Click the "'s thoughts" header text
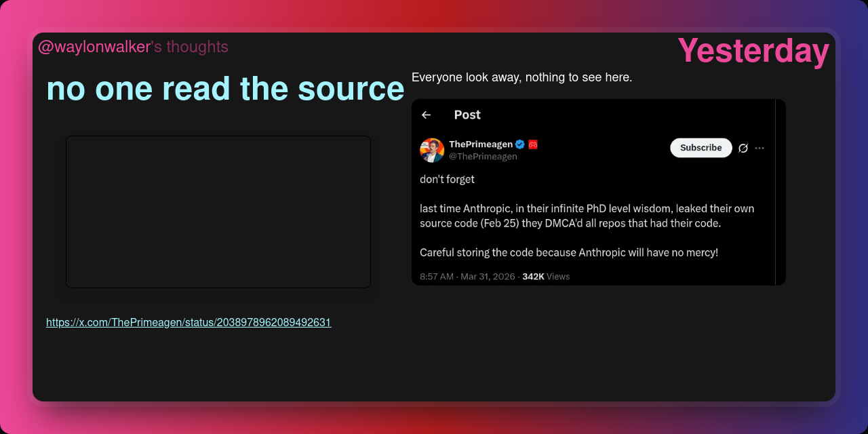This screenshot has width=868, height=434. [x=190, y=47]
